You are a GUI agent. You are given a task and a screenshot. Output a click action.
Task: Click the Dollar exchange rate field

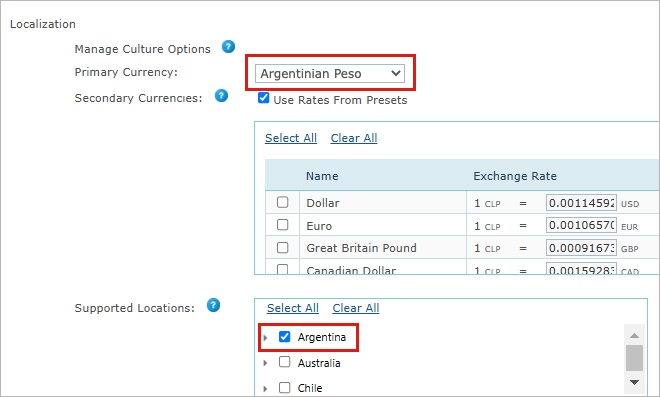[x=581, y=203]
